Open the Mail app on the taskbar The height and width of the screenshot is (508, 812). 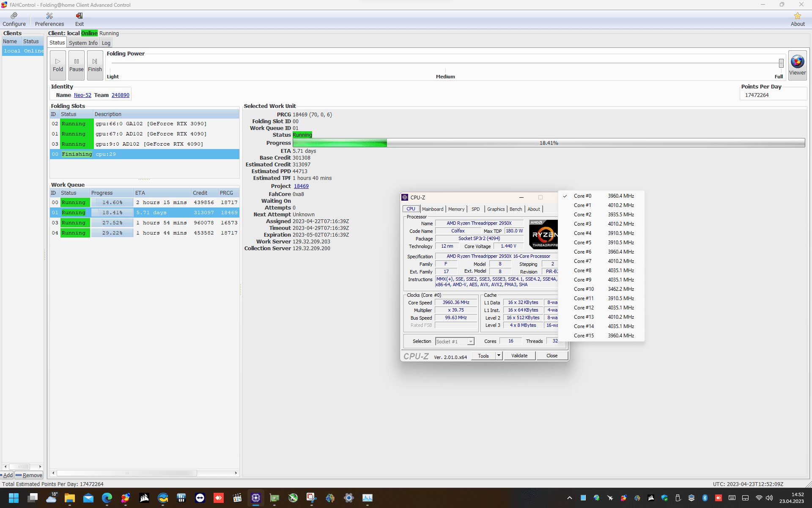[x=88, y=498]
